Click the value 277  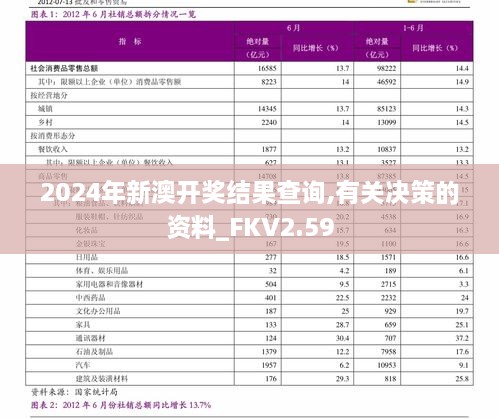(x=271, y=257)
